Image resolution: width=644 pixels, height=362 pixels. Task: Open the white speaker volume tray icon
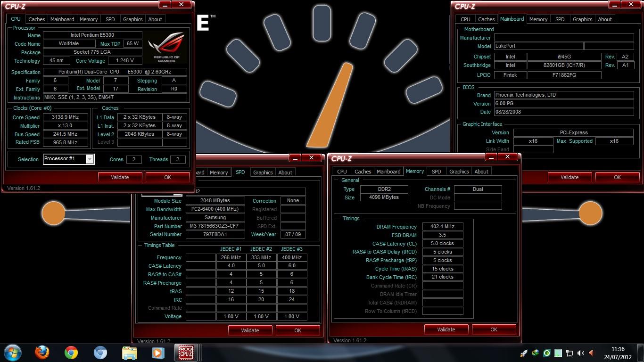tap(580, 353)
